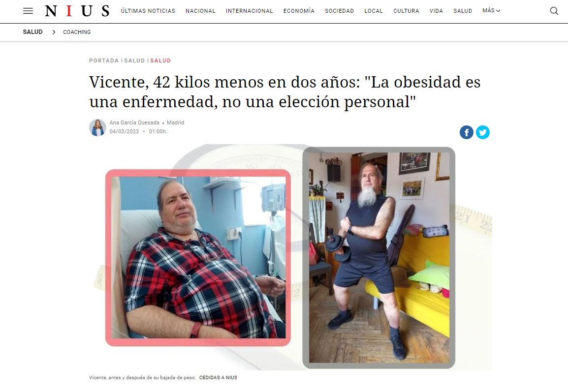Open the author Ana García Quesada link
This screenshot has width=568, height=392.
(x=134, y=122)
